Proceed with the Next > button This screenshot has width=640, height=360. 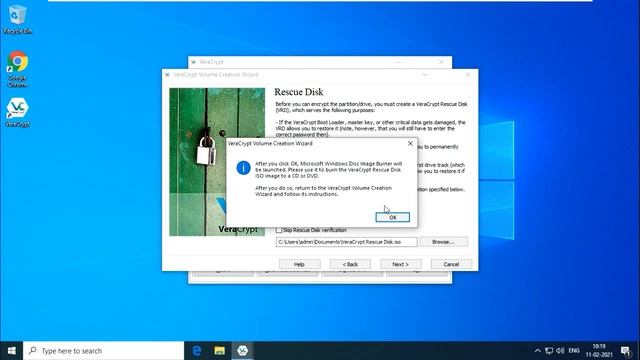(401, 264)
